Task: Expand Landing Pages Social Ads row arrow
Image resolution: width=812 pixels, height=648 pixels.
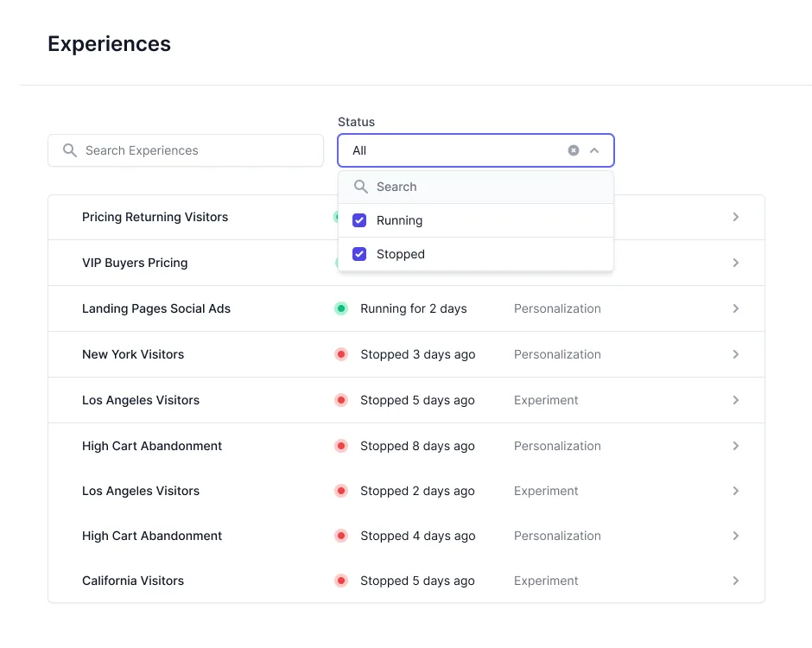Action: [736, 308]
